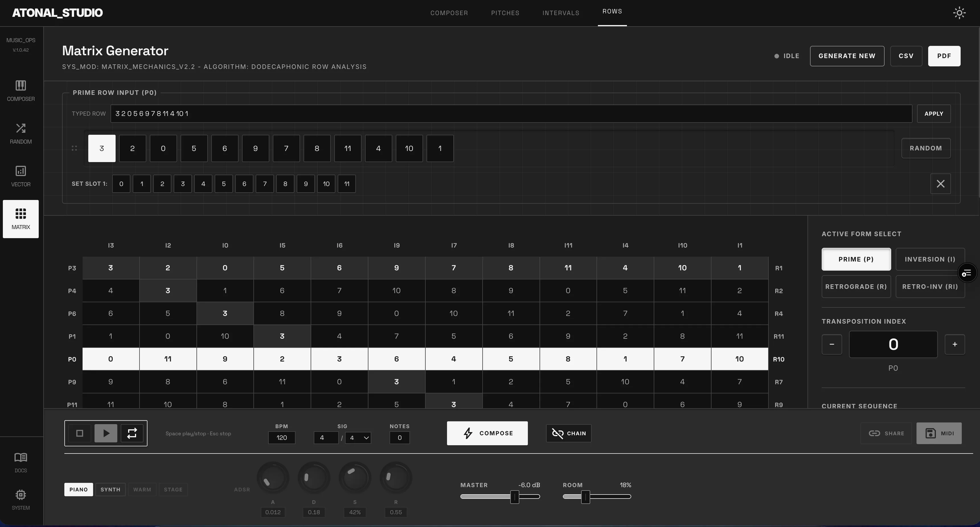Image resolution: width=980 pixels, height=527 pixels.
Task: Select Retro-Inv (RI) form
Action: [930, 287]
